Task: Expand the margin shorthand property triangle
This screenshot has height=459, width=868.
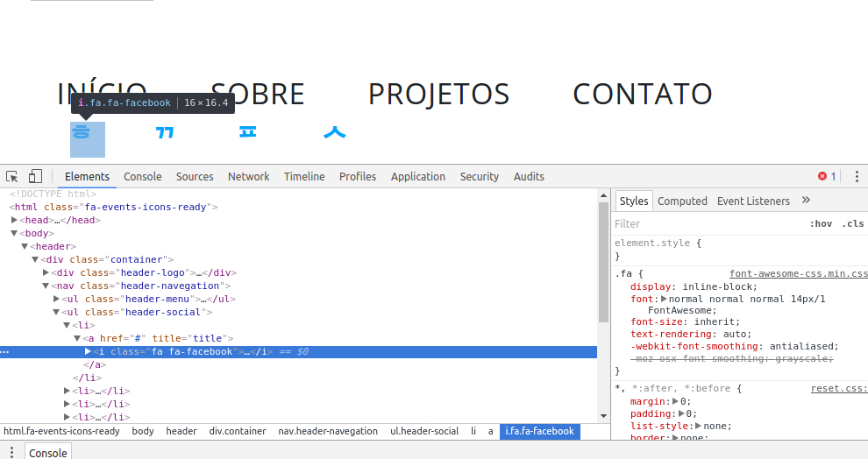Action: click(675, 401)
